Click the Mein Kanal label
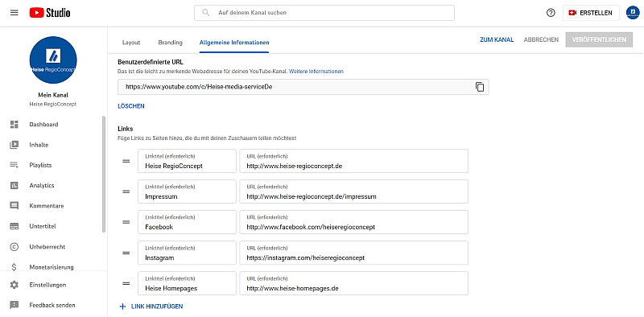The image size is (644, 317). tap(53, 95)
